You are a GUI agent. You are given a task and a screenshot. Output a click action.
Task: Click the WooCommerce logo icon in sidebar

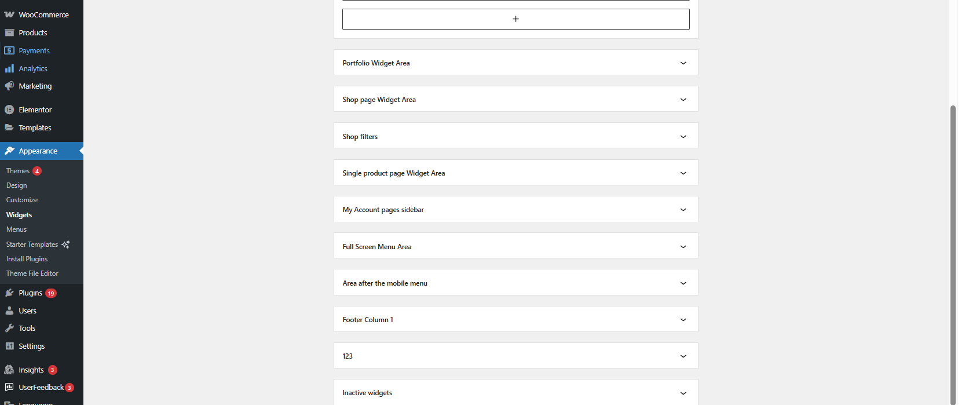pyautogui.click(x=9, y=14)
